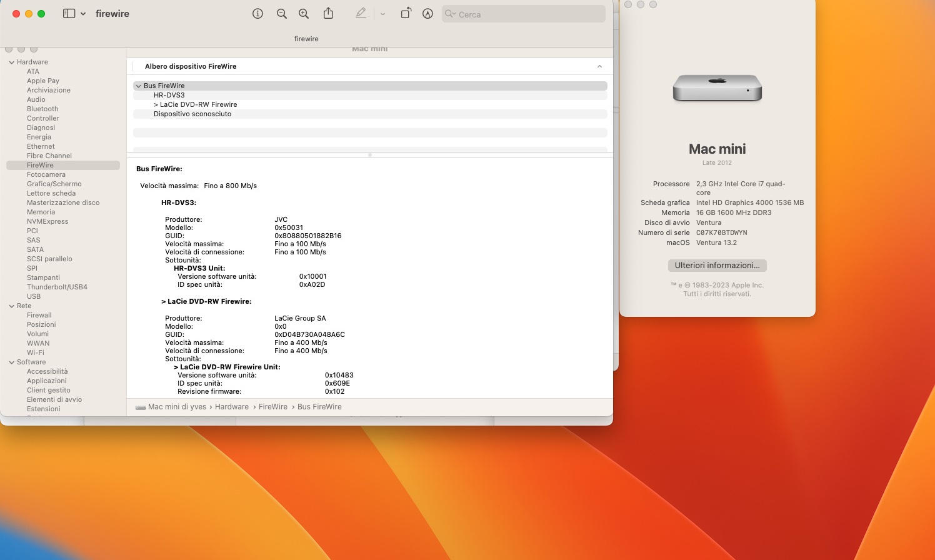Select Energia in the sidebar
This screenshot has height=560, width=935.
click(39, 137)
